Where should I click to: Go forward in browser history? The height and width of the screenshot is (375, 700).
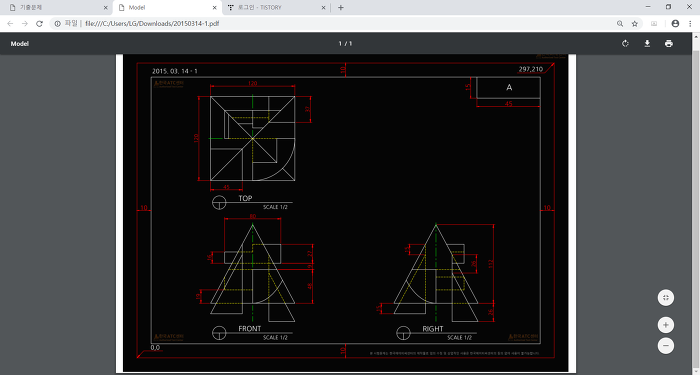coord(25,24)
